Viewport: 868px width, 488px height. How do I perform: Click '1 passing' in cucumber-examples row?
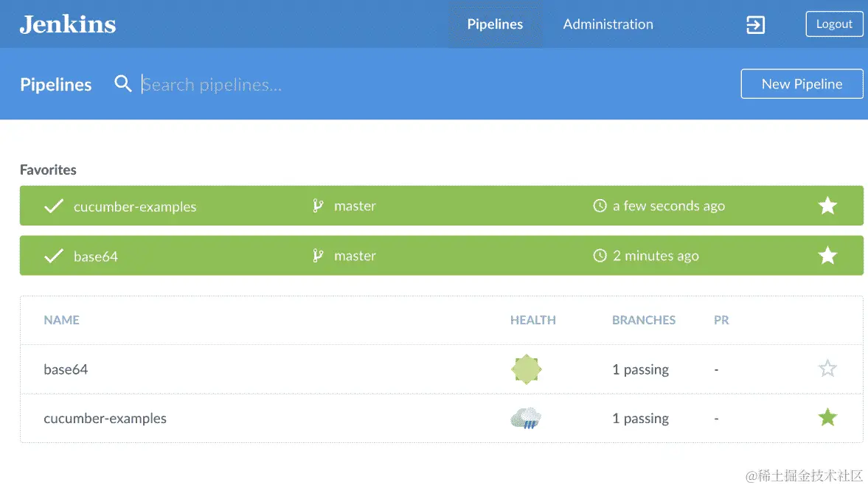coord(640,418)
